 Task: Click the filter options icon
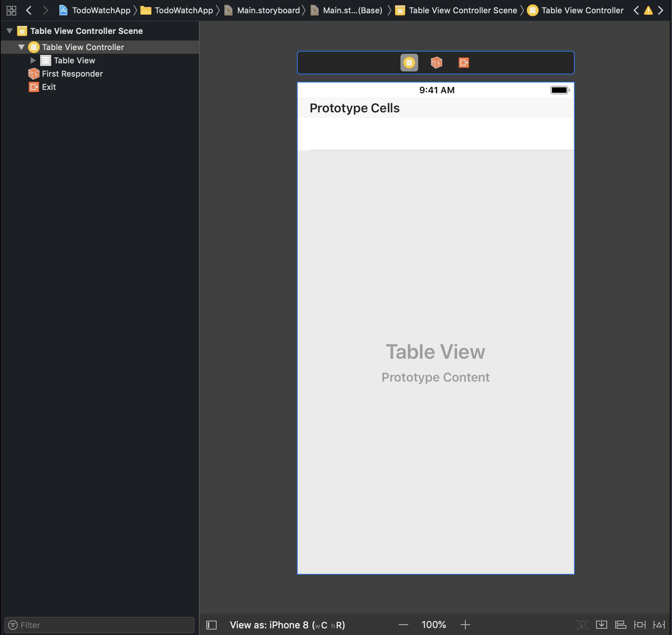tap(13, 625)
